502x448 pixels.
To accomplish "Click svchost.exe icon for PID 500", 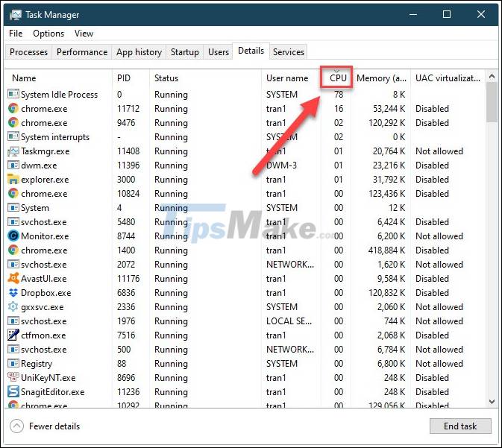I will tap(13, 349).
